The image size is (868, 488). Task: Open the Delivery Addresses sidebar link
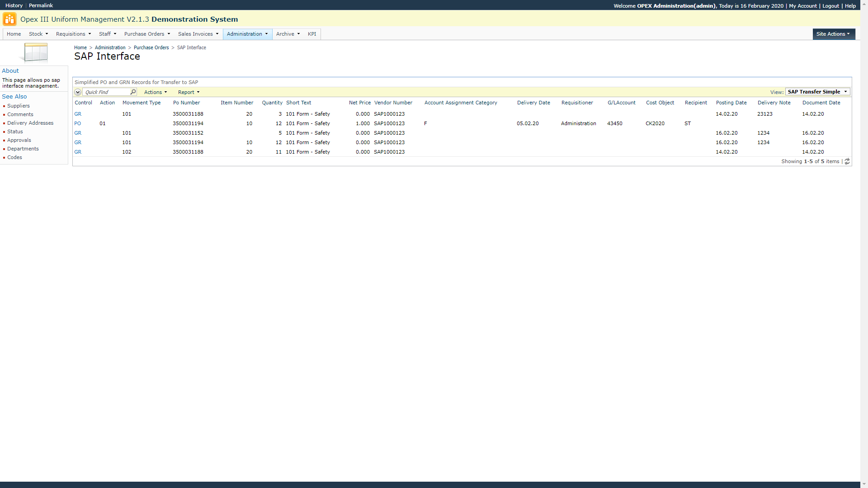(30, 123)
